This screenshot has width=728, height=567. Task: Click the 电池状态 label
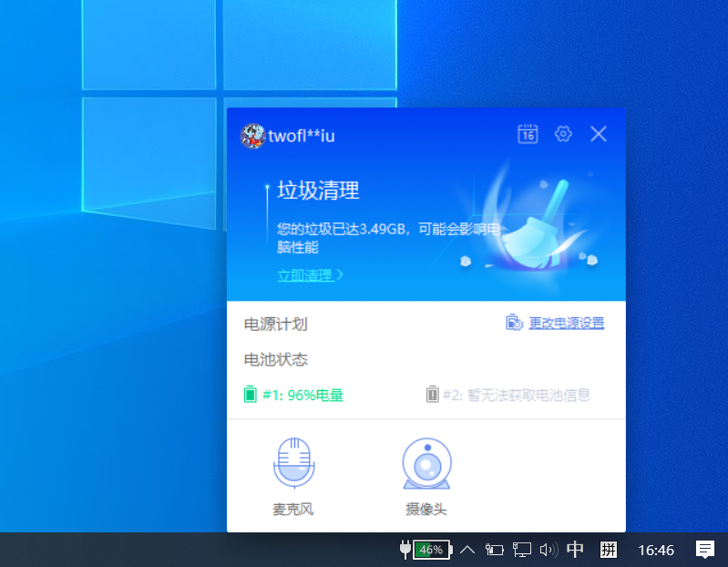pyautogui.click(x=276, y=359)
